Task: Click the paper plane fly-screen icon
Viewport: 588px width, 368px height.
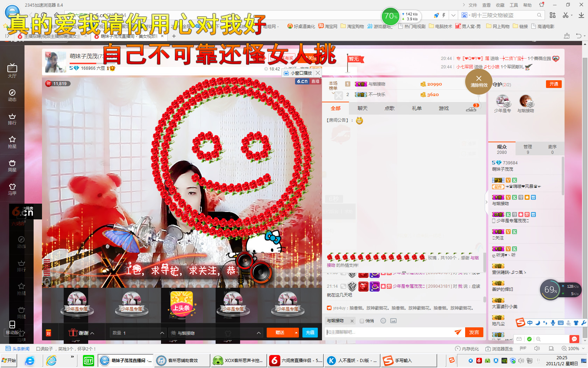Action: 458,332
